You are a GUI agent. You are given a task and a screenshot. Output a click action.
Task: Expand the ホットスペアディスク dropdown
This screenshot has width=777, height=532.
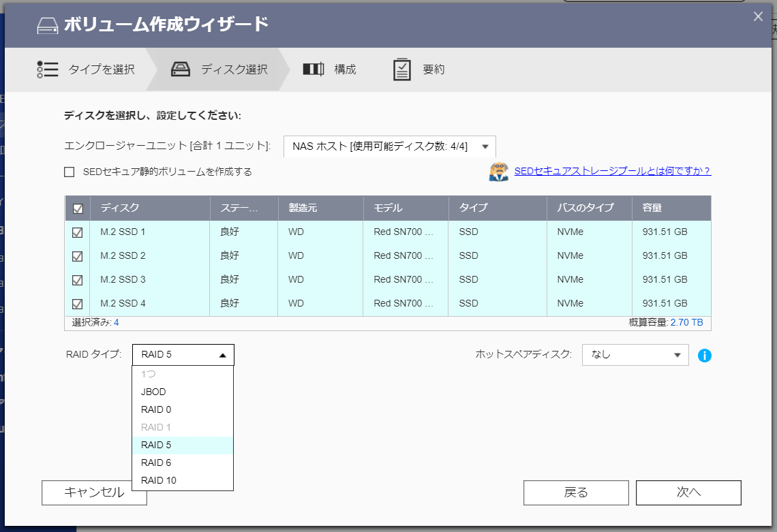[635, 355]
